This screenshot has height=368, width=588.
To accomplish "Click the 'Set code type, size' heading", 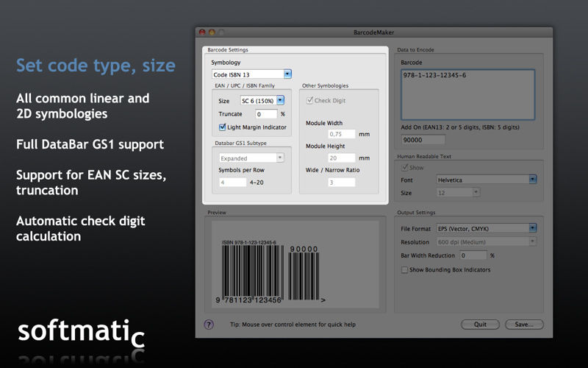I will 96,66.
